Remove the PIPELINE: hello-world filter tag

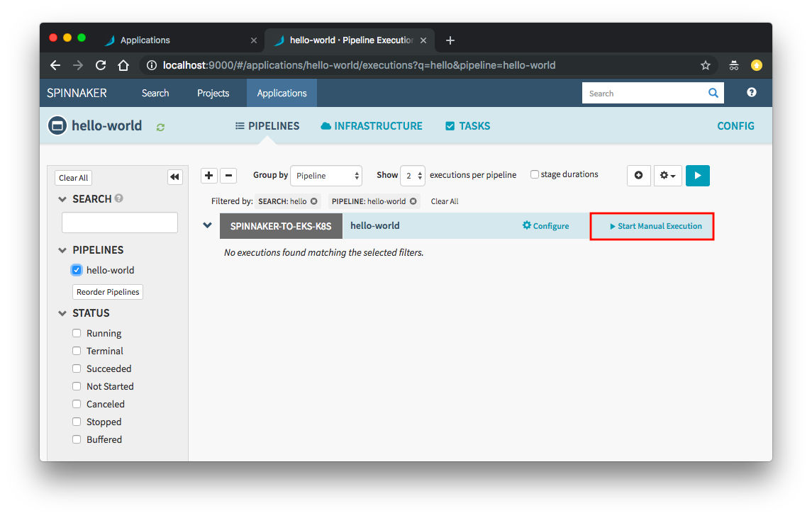click(x=413, y=201)
